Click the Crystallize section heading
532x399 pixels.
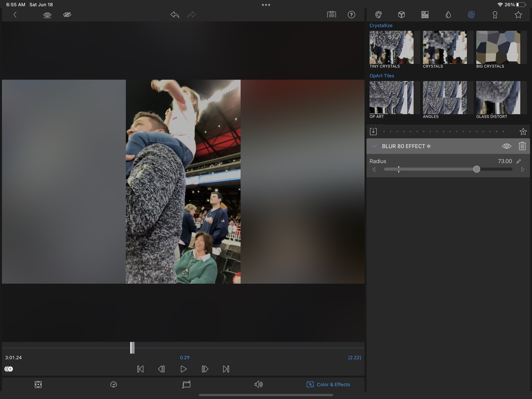click(x=381, y=25)
